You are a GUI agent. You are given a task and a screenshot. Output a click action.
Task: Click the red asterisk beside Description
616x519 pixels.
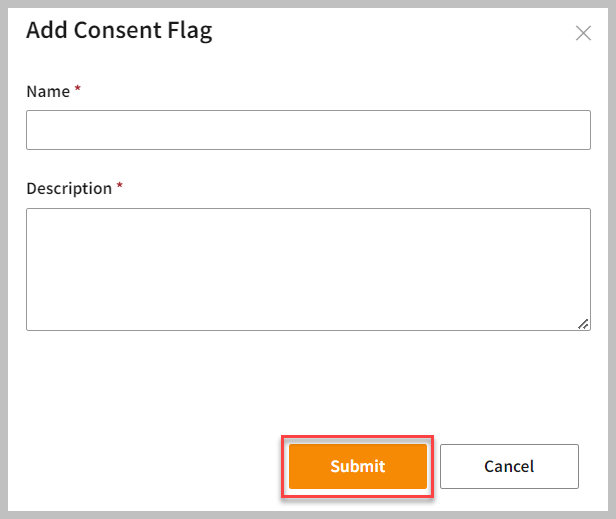tap(120, 187)
